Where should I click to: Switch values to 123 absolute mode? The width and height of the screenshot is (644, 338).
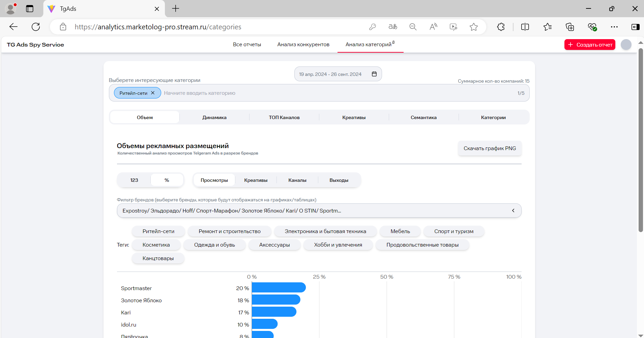tap(134, 180)
